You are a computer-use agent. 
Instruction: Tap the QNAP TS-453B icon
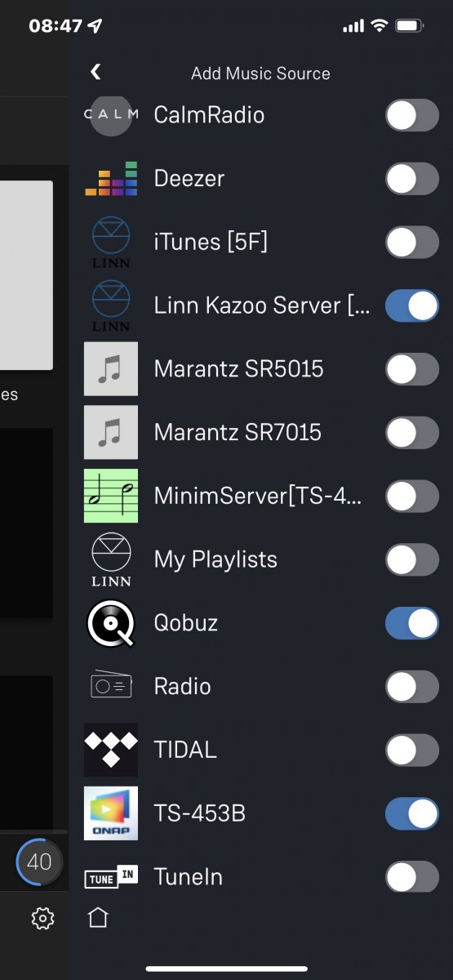pos(110,813)
